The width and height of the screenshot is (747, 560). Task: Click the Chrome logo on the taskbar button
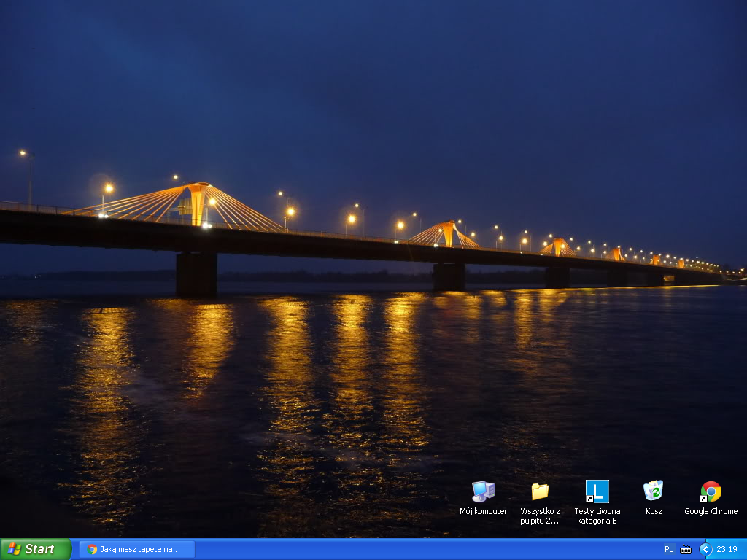point(92,549)
